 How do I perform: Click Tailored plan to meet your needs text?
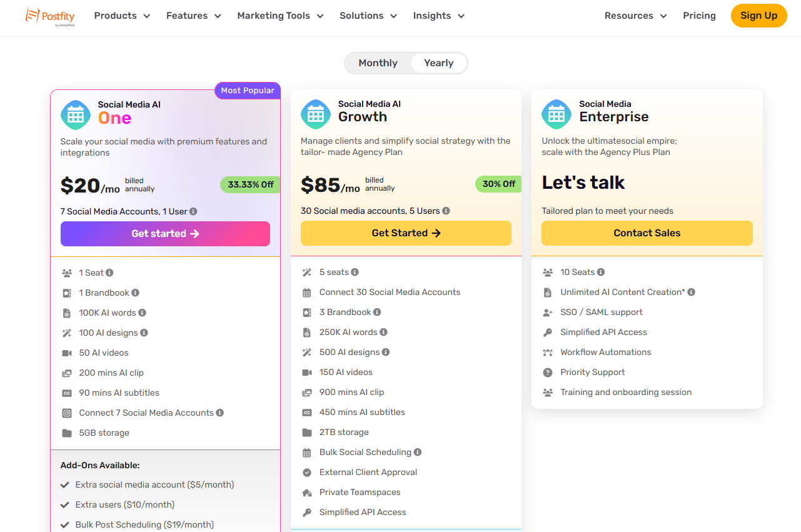(607, 211)
